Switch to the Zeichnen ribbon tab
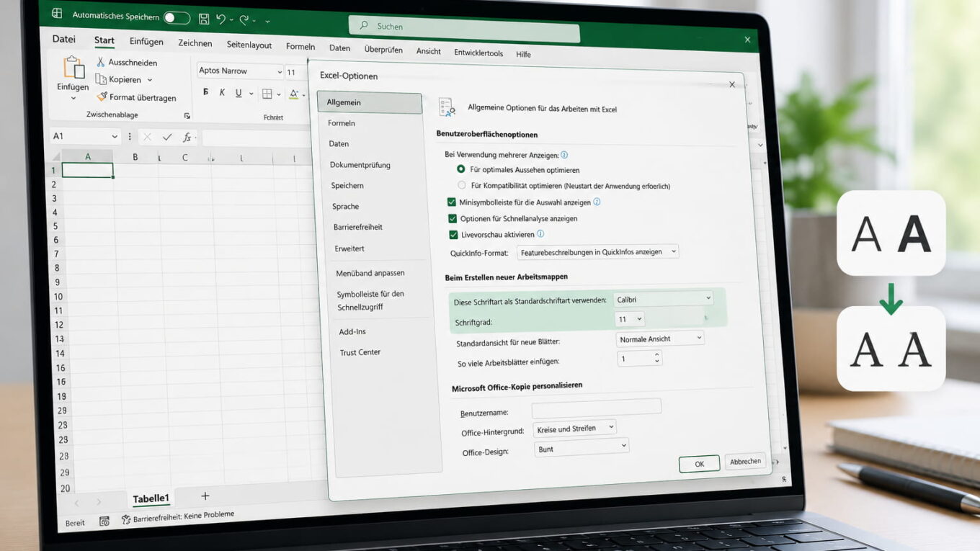 (x=195, y=43)
